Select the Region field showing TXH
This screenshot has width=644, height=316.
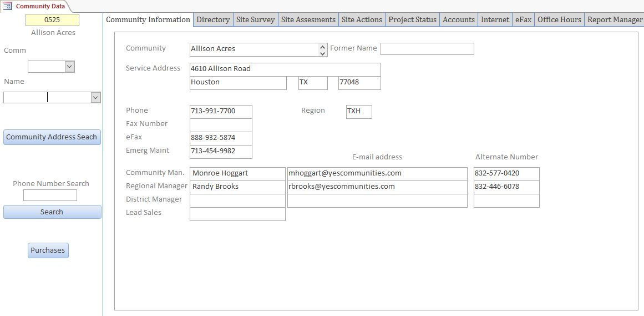pos(359,111)
